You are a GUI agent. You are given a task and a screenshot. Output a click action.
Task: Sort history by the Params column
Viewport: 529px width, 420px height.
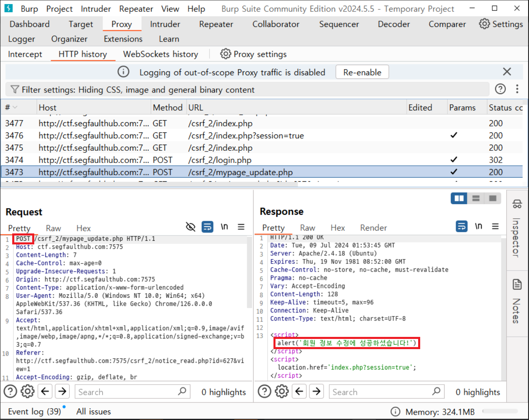click(467, 108)
